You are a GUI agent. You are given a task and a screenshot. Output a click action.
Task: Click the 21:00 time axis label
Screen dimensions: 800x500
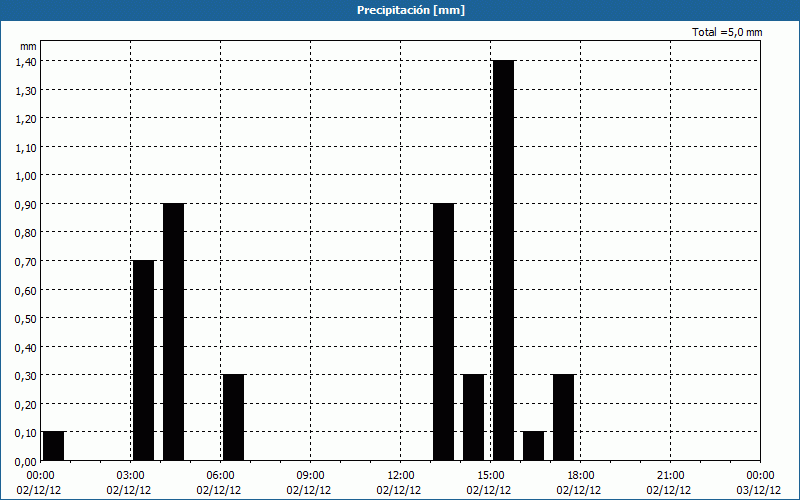point(670,476)
